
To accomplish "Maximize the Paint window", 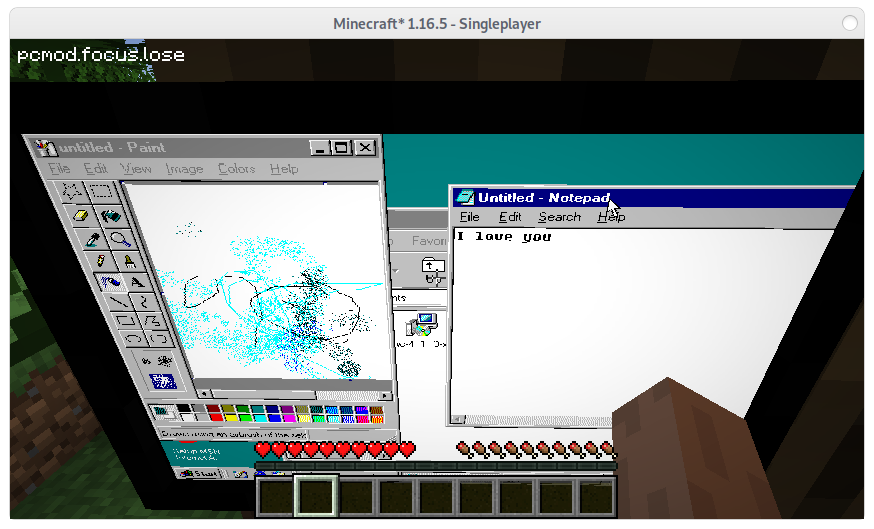I will 341,148.
